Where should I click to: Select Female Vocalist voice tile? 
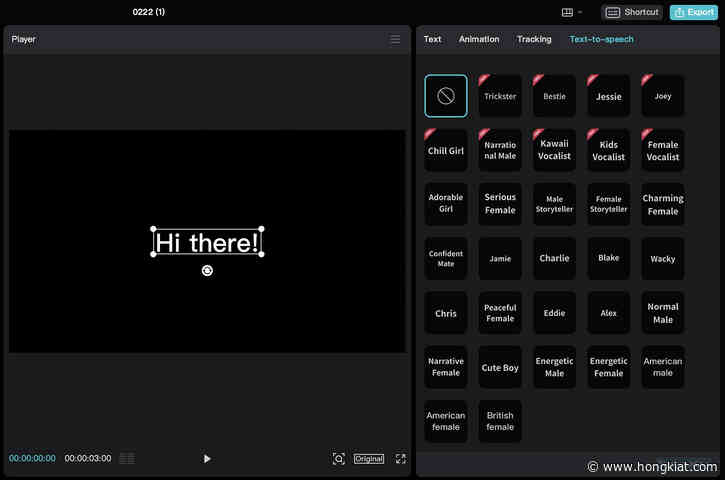663,150
